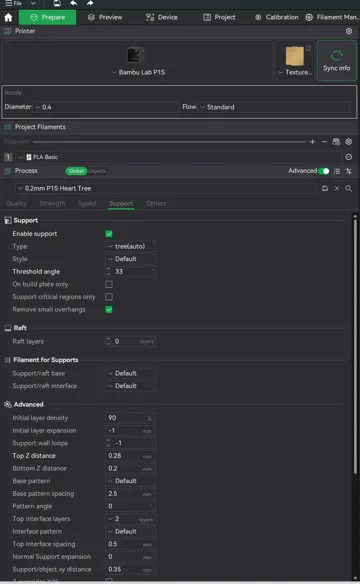Open the nozzle Flow dropdown
Viewport: 360px width, 584px height.
[x=275, y=107]
